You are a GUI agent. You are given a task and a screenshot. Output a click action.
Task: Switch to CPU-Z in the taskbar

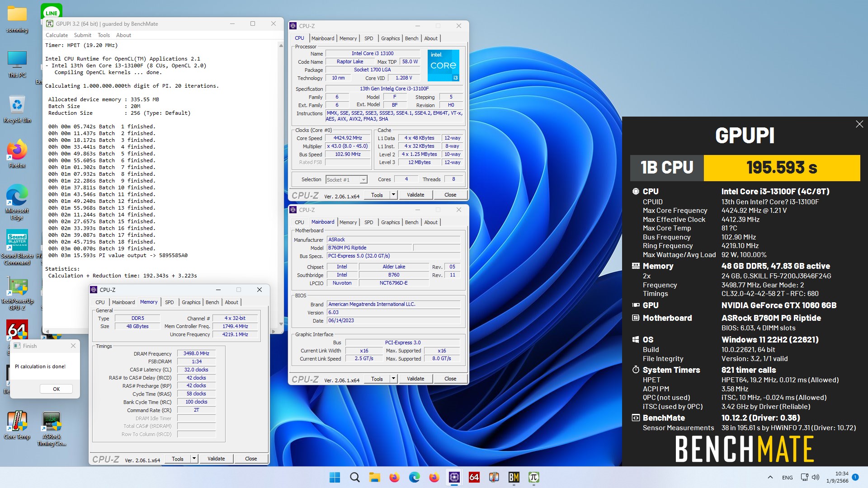(x=454, y=477)
